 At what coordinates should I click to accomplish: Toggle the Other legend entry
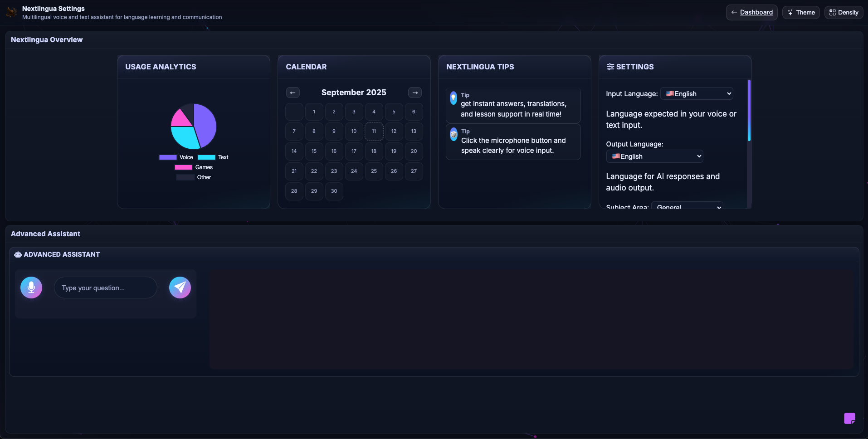point(194,177)
